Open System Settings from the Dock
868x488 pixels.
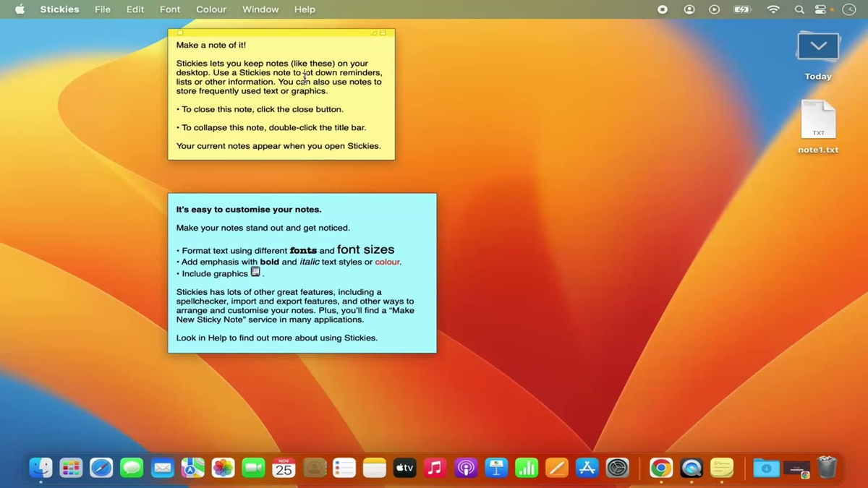coord(618,468)
